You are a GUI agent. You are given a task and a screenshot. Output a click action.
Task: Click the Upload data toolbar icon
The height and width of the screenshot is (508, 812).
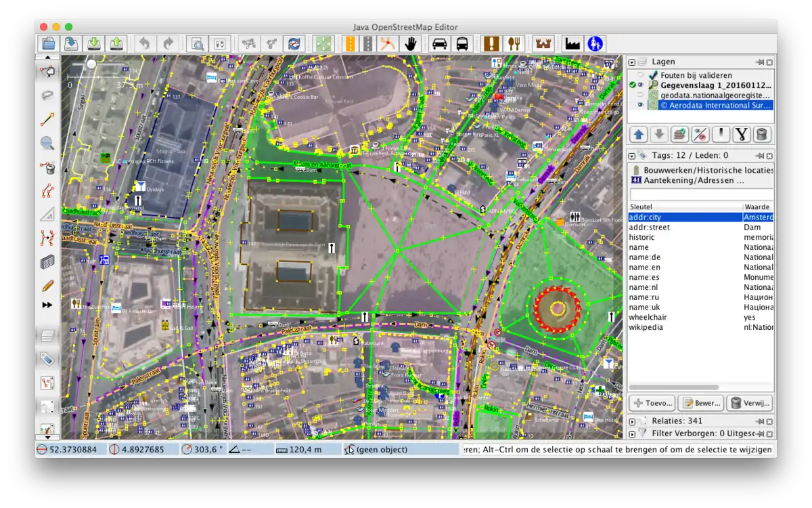[117, 44]
